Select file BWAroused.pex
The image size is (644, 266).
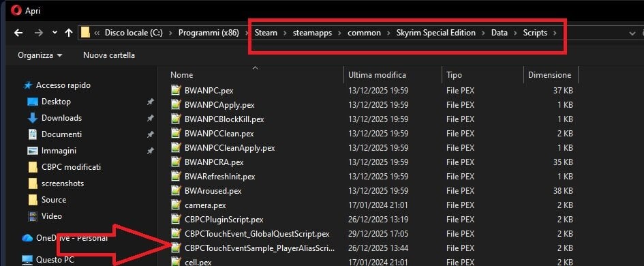point(213,191)
